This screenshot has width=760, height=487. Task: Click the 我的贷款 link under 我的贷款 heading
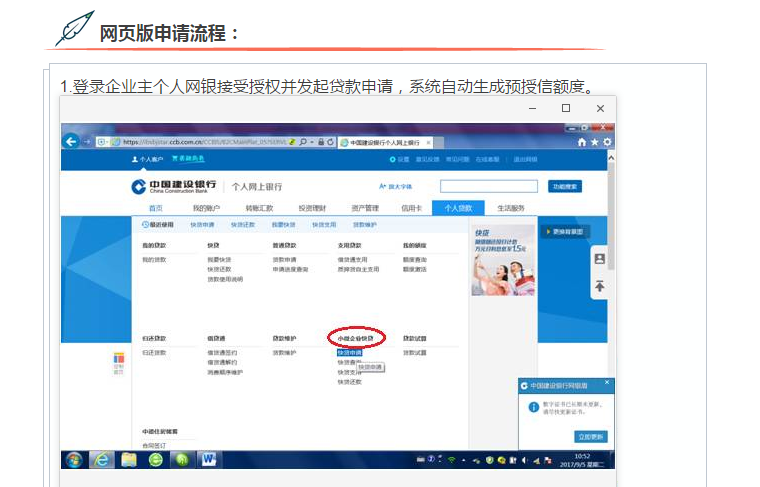[154, 260]
